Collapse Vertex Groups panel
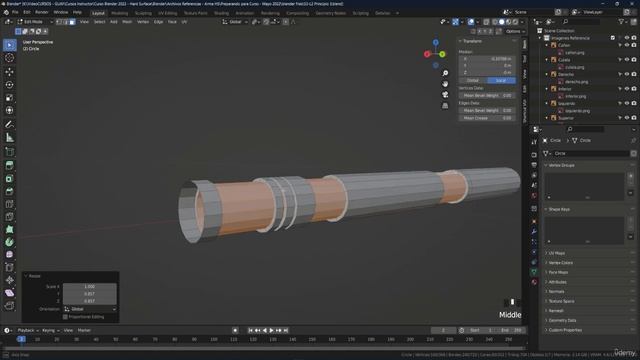Image resolution: width=640 pixels, height=360 pixels. pyautogui.click(x=546, y=165)
